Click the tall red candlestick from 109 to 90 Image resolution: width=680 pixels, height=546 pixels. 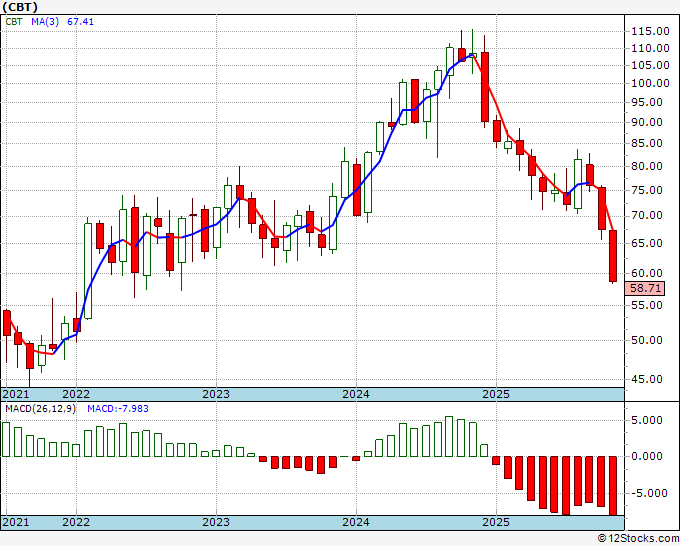pyautogui.click(x=484, y=87)
